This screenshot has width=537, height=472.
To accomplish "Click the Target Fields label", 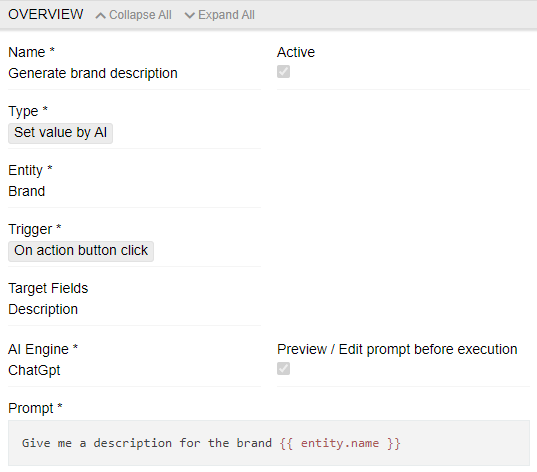I will coord(48,288).
